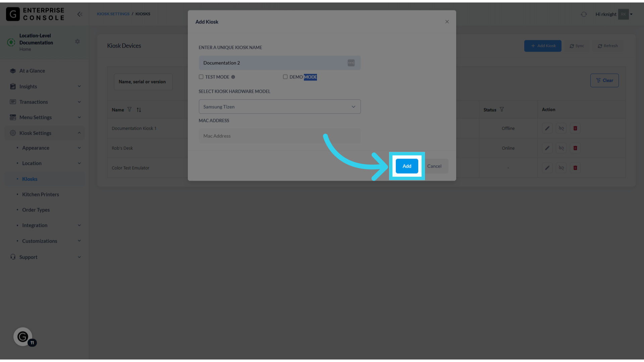This screenshot has width=644, height=362.
Task: Click the location pin icon
Action: coord(11,42)
